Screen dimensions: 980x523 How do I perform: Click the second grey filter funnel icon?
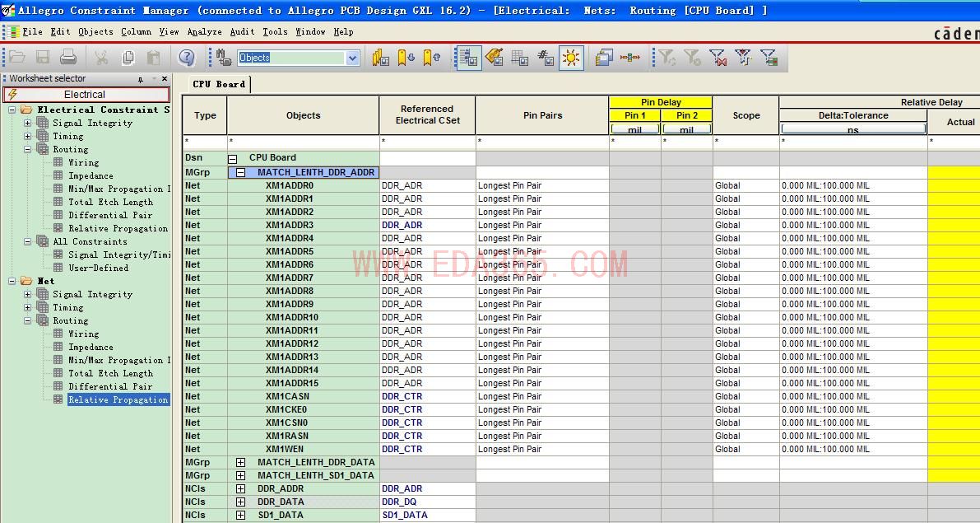tap(693, 58)
